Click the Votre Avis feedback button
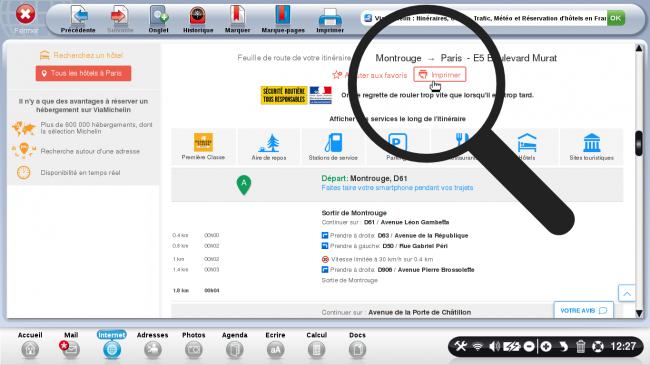The height and width of the screenshot is (365, 650). coord(583,310)
